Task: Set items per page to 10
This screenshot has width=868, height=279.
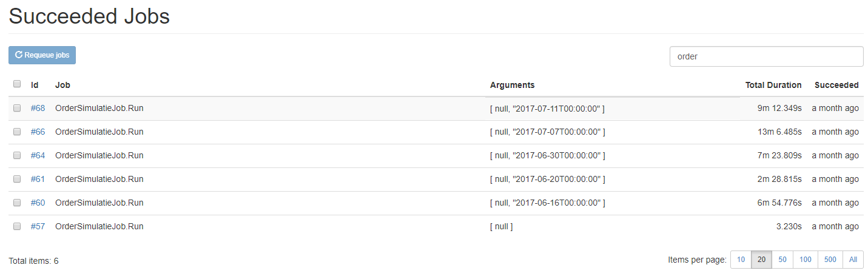Action: (741, 260)
